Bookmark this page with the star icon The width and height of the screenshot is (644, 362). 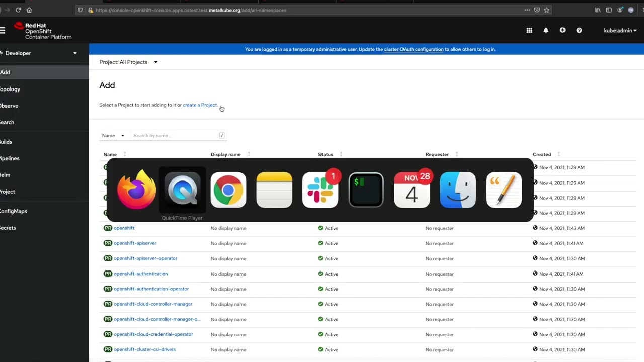(x=546, y=10)
